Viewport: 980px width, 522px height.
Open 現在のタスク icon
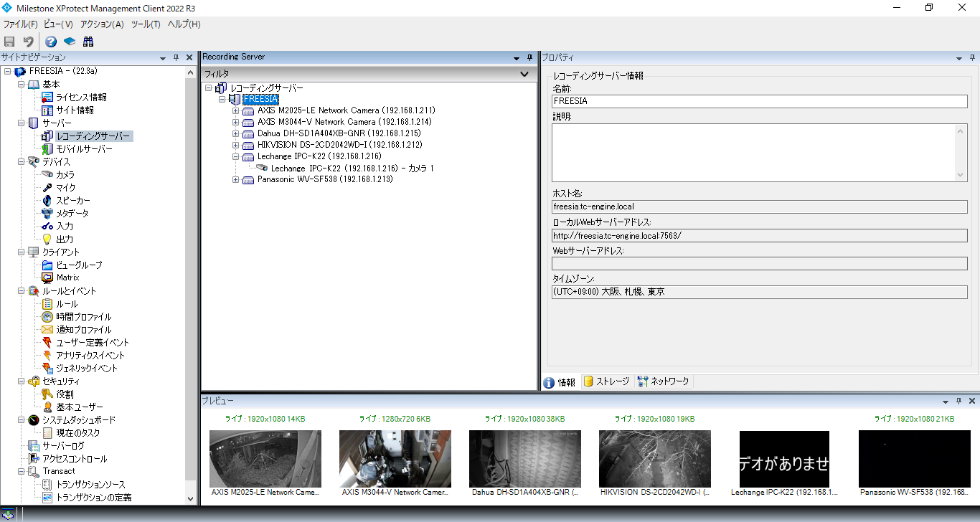[x=47, y=433]
